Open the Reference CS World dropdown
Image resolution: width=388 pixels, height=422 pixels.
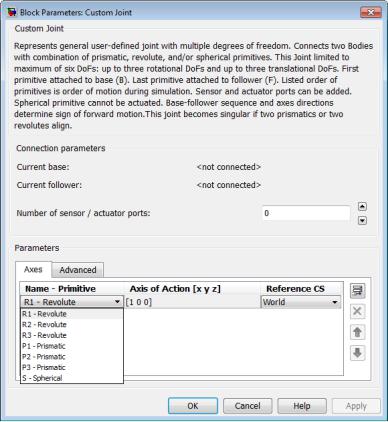click(301, 302)
